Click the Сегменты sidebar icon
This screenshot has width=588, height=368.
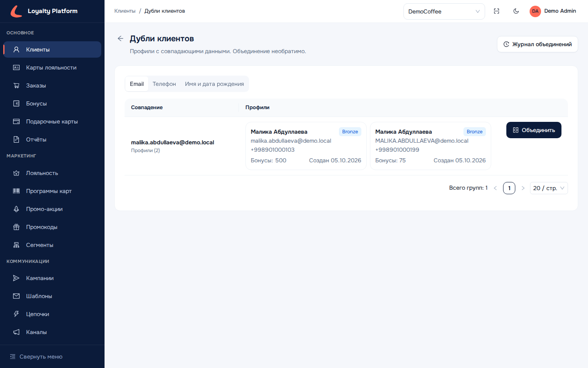click(16, 245)
